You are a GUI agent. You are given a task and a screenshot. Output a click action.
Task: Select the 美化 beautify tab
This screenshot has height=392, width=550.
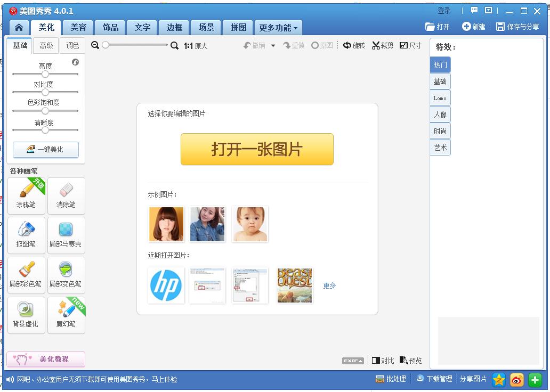tap(46, 27)
